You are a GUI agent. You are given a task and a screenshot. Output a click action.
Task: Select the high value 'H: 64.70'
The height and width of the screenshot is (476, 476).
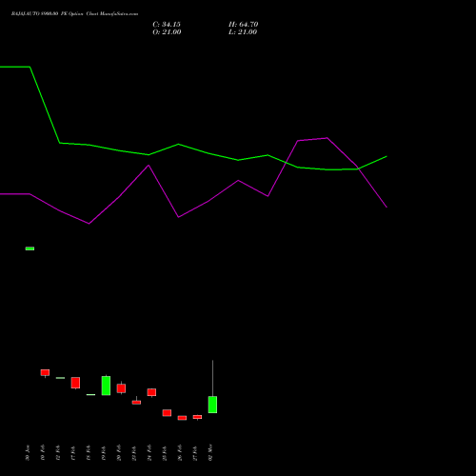(244, 25)
